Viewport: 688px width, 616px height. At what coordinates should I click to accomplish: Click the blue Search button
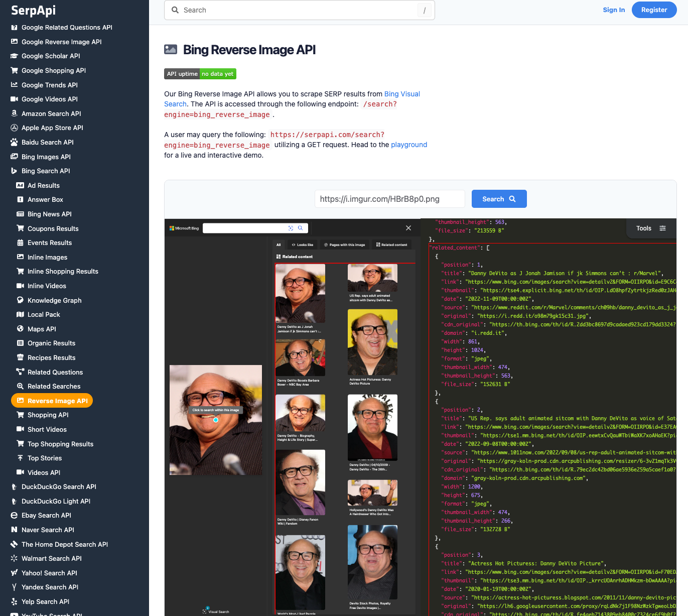[x=499, y=199]
